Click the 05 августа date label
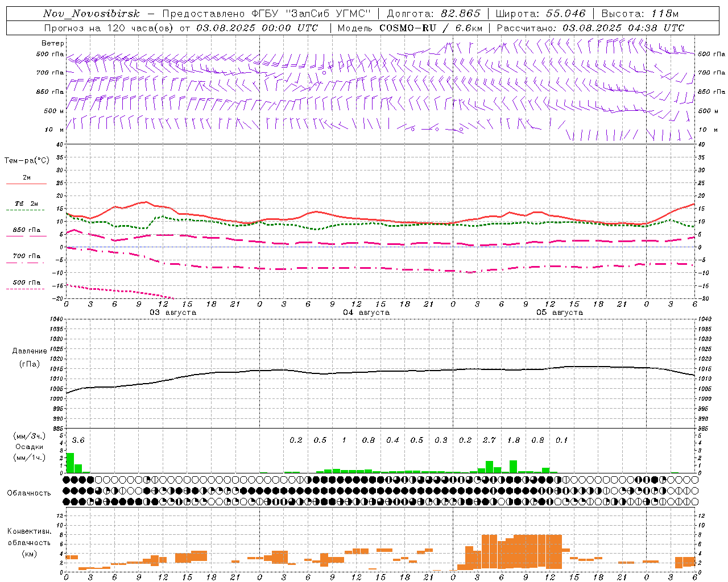 (560, 313)
